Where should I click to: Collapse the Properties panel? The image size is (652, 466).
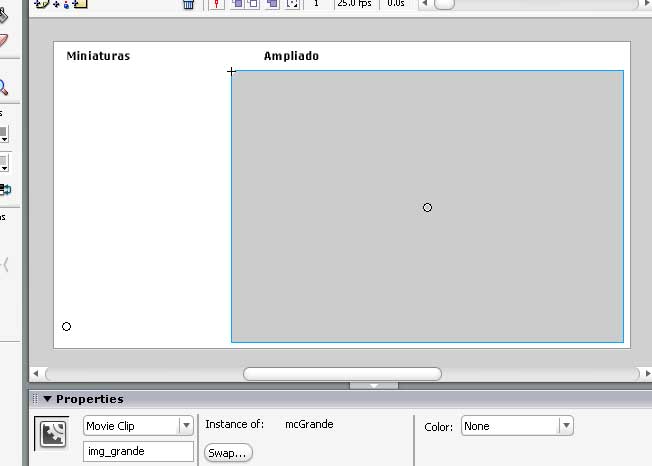click(47, 399)
